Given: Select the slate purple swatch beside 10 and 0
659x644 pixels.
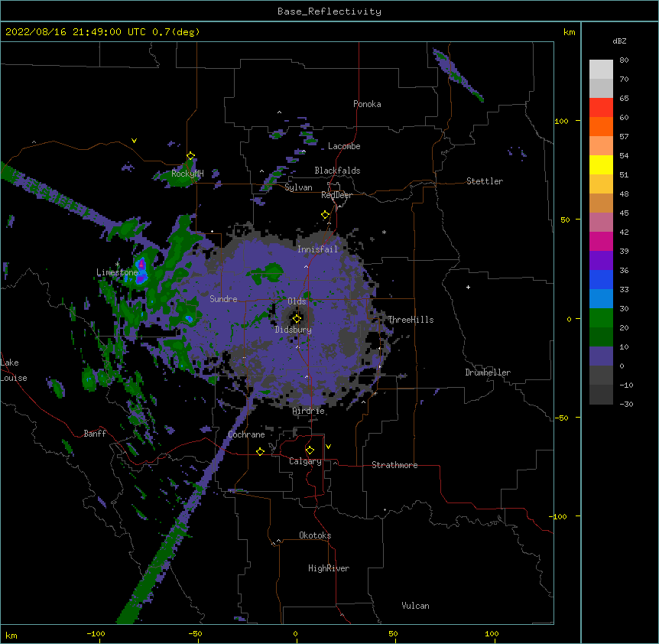Looking at the screenshot, I should coord(601,356).
